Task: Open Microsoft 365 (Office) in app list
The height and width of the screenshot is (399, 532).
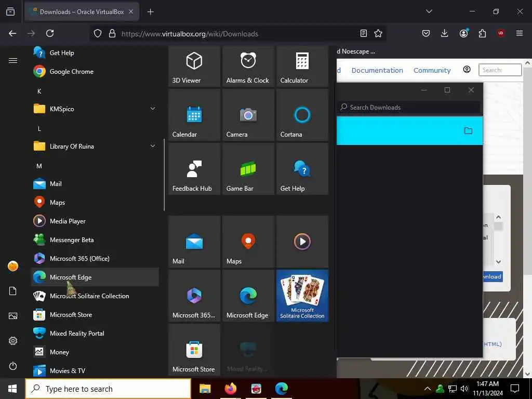Action: (x=95, y=258)
